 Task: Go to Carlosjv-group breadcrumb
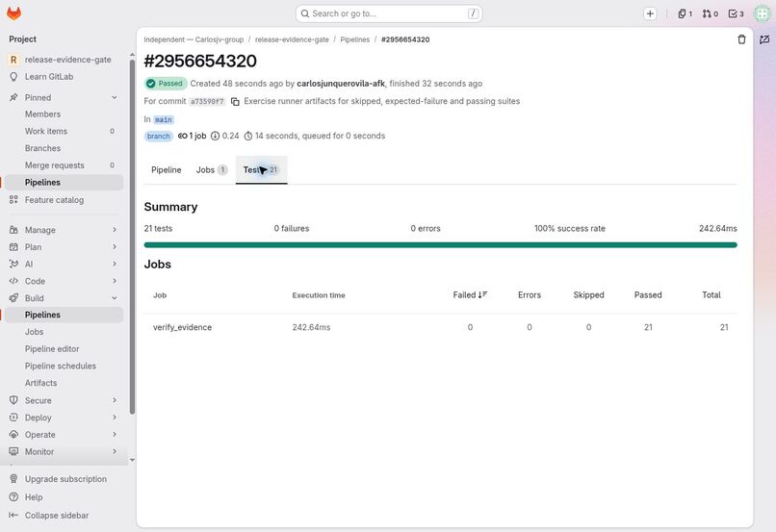(194, 39)
